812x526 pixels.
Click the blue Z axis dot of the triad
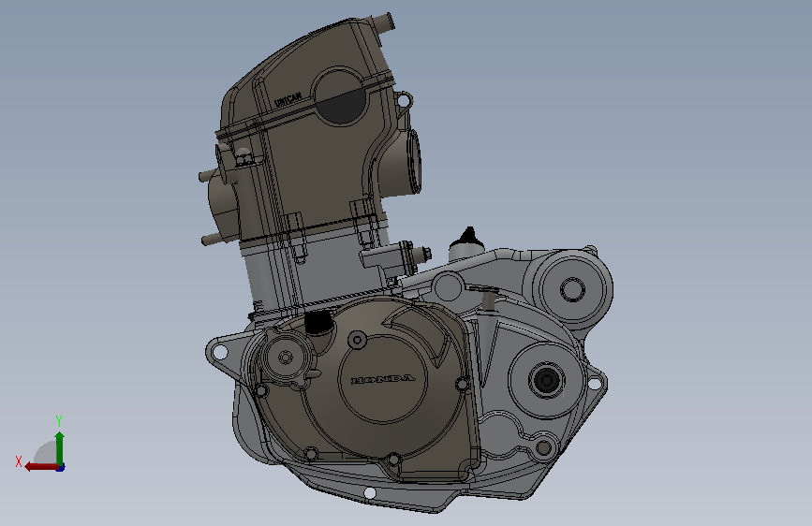pyautogui.click(x=61, y=467)
